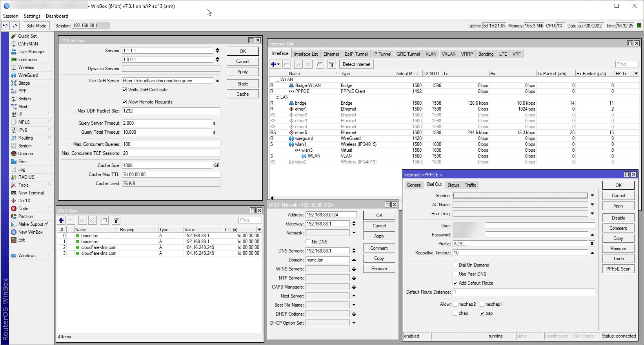Image resolution: width=644 pixels, height=345 pixels.
Task: Expand the Service field arrow in PPPOE
Action: coord(592,195)
